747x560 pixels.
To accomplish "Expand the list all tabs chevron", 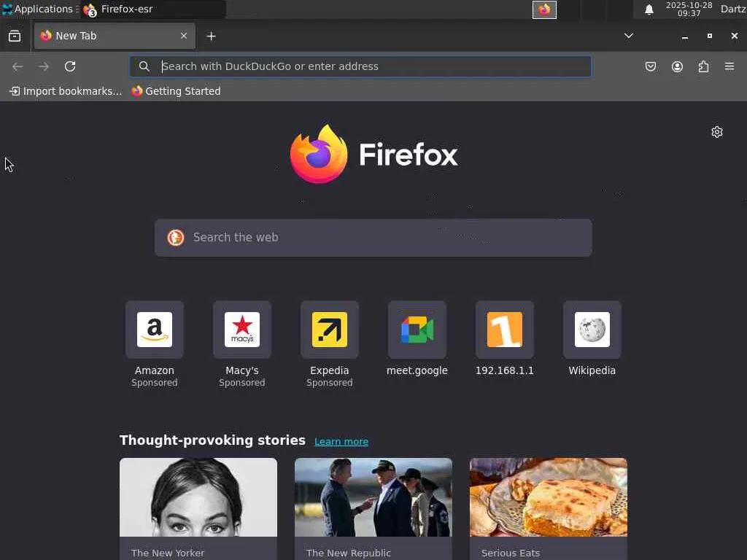I will pyautogui.click(x=629, y=36).
